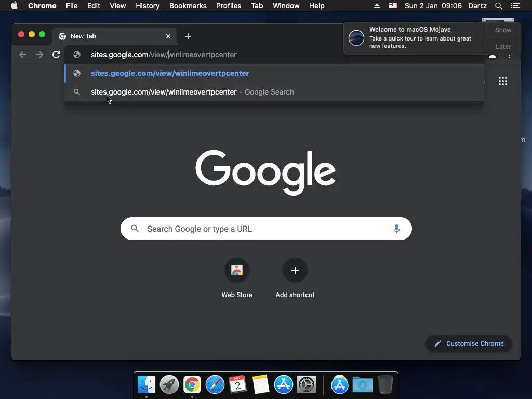Open the Bookmarks menu

tap(188, 6)
